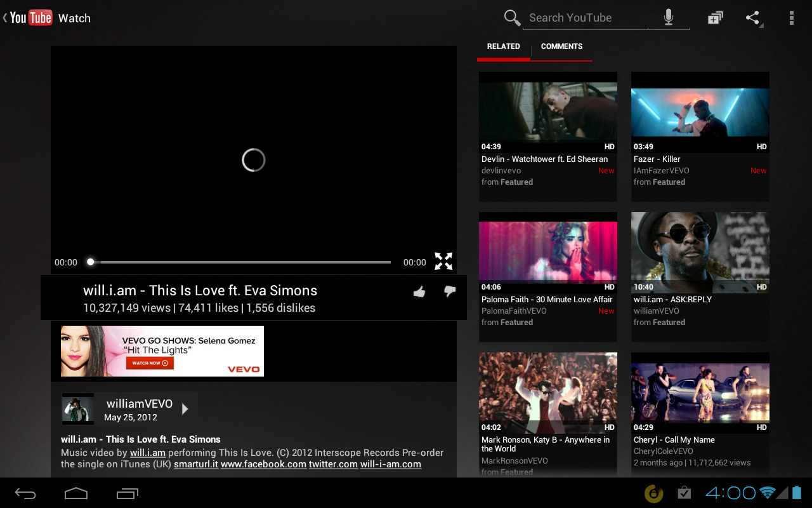Click the video progress track

pyautogui.click(x=241, y=262)
